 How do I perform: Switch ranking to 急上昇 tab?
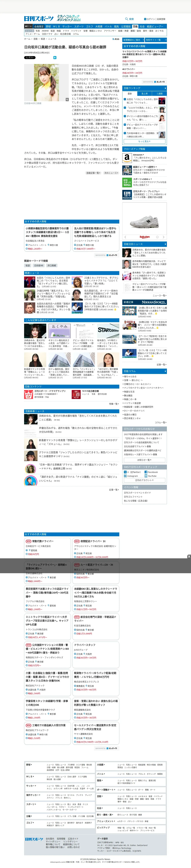coord(144,93)
